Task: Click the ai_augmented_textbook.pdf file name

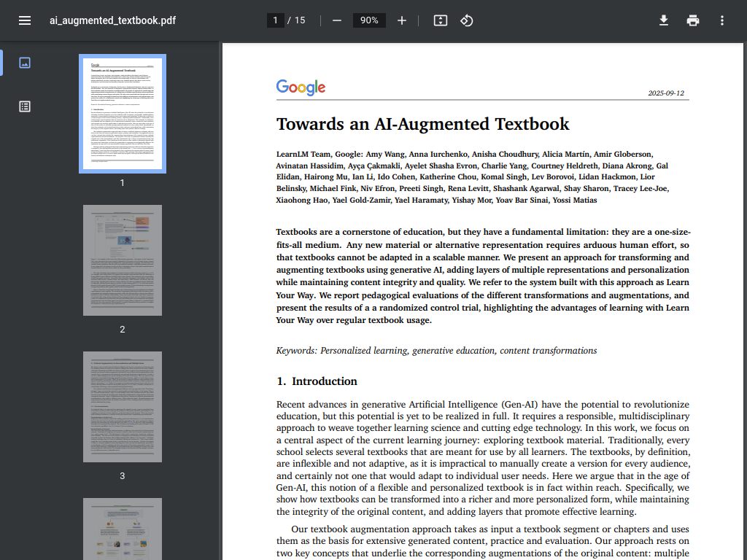Action: coord(112,20)
